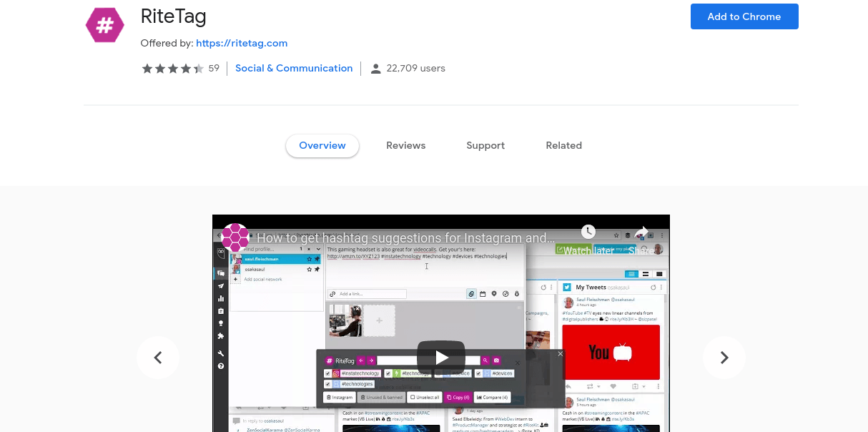Click the person icon beside user count

pos(375,69)
